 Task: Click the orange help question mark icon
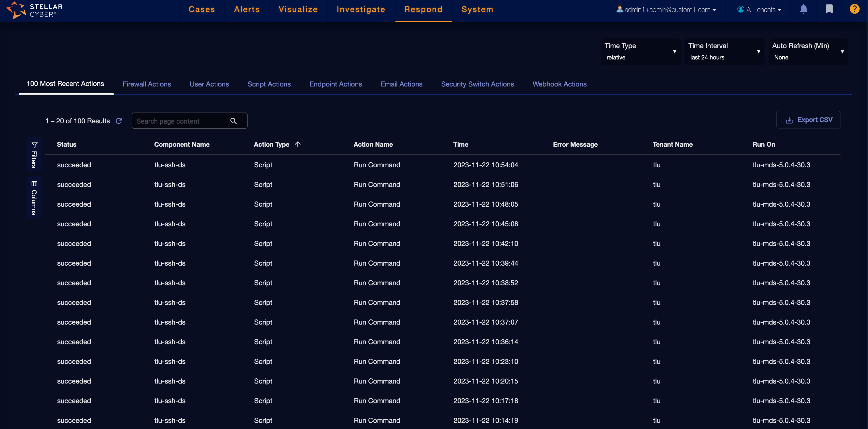click(x=854, y=9)
